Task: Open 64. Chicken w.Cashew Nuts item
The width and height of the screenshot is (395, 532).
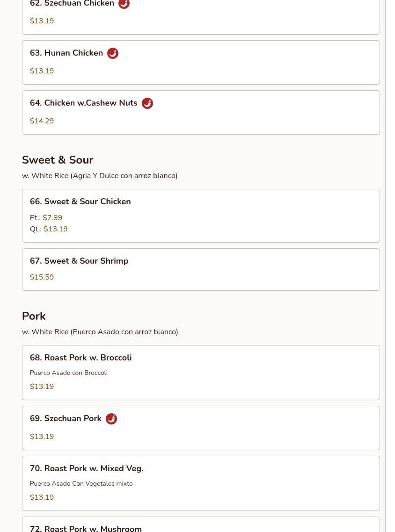Action: tap(84, 103)
